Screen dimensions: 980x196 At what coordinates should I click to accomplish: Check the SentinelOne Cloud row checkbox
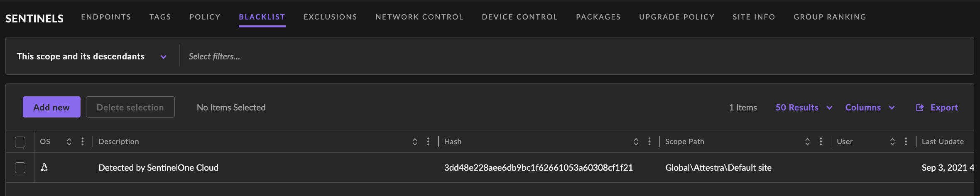[x=20, y=168]
